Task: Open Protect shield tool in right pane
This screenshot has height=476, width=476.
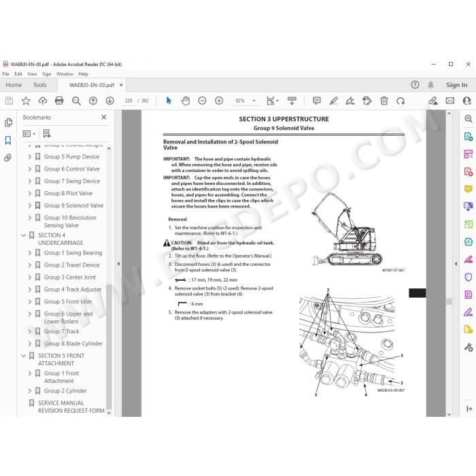Action: pos(468,277)
